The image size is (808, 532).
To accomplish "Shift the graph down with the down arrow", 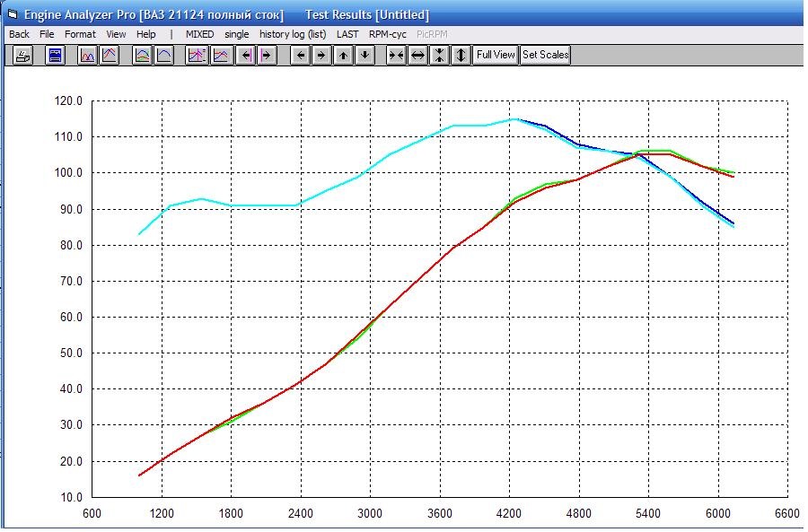I will pyautogui.click(x=364, y=55).
